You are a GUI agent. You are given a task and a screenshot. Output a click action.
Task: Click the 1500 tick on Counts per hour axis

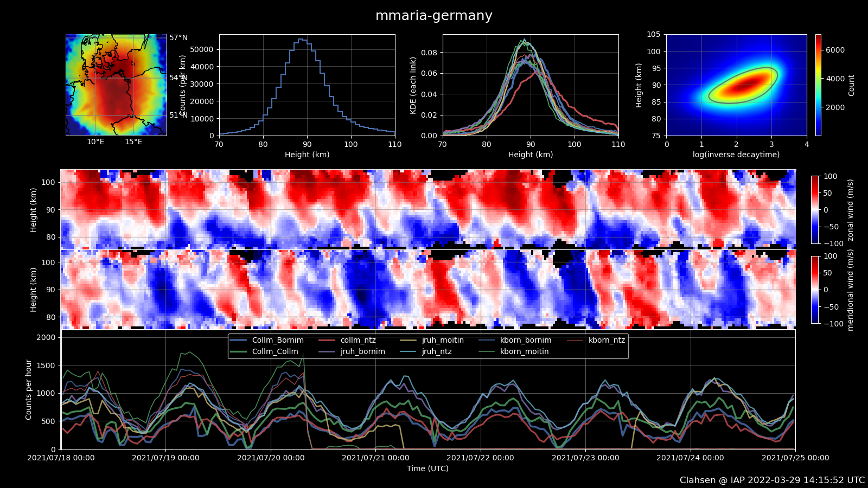46,365
